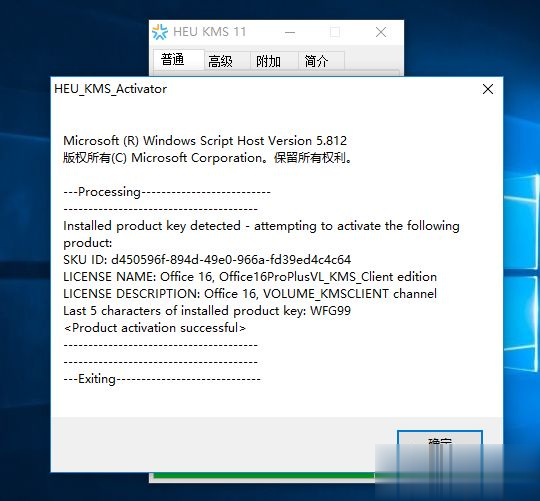Click the green progress bar in HEU KMS 11

[263, 476]
